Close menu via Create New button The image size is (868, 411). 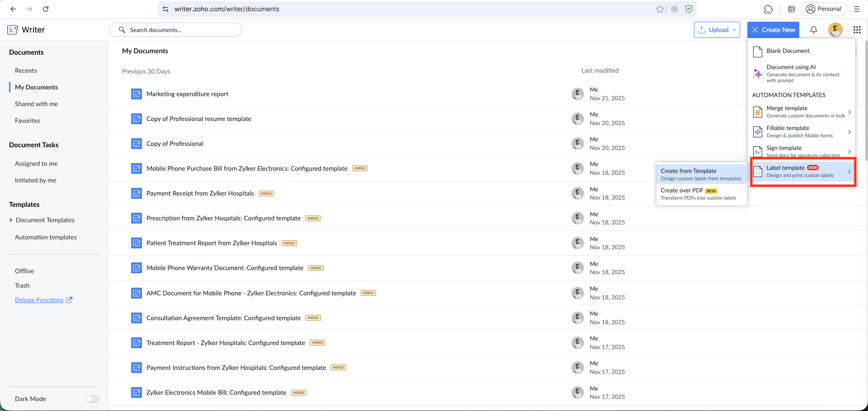click(x=773, y=30)
